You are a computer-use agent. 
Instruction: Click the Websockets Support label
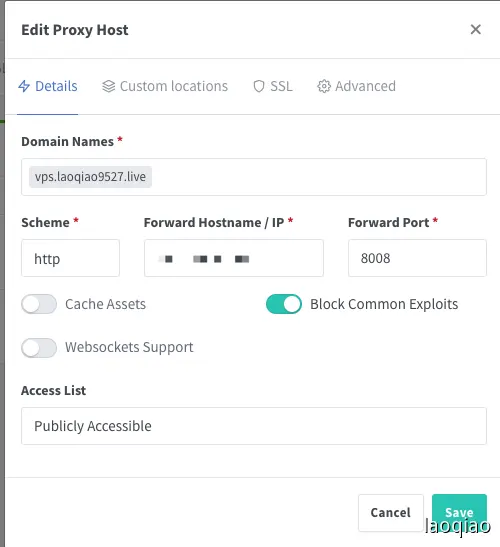pos(129,347)
